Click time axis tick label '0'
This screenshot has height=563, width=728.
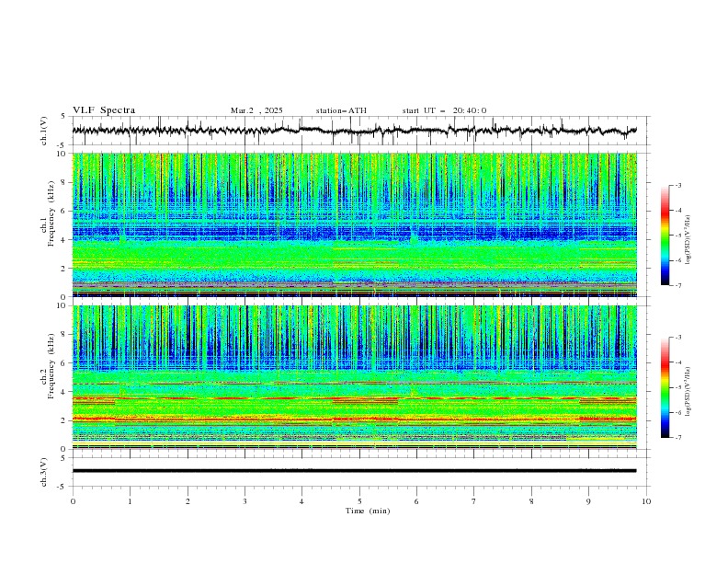click(x=73, y=501)
